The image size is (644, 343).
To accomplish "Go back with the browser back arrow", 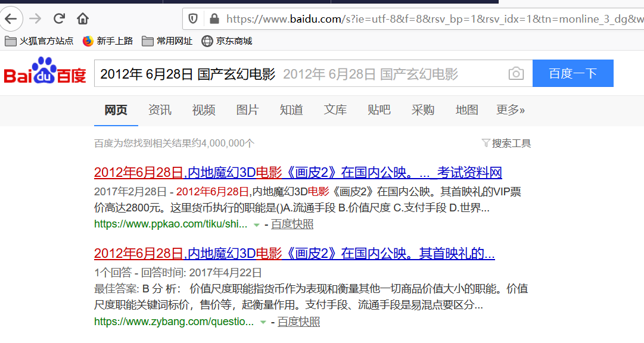I will click(11, 18).
